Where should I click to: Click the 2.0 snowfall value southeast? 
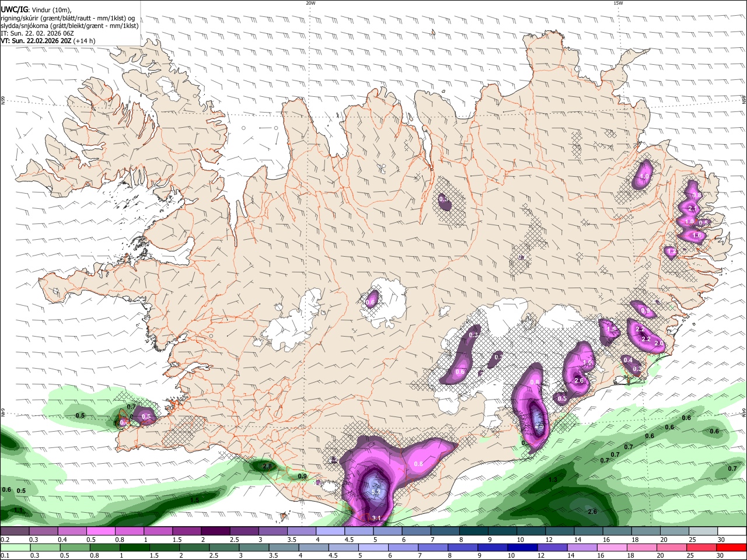point(659,344)
